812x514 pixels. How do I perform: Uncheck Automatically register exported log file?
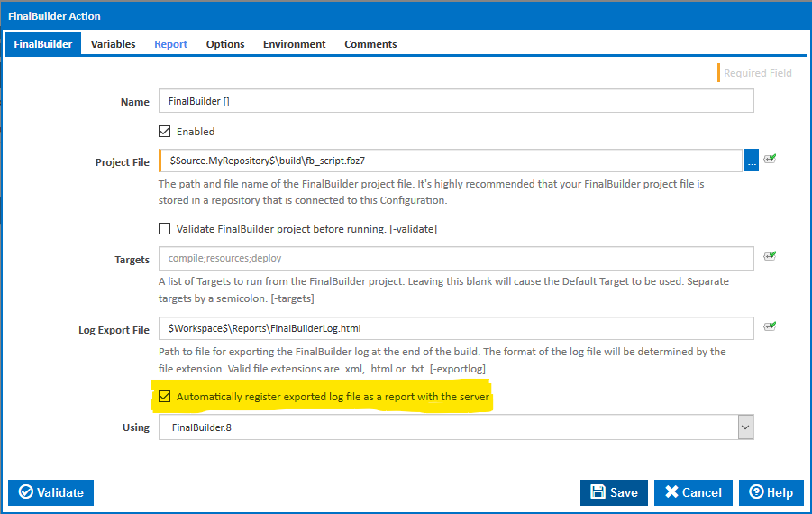click(x=165, y=397)
